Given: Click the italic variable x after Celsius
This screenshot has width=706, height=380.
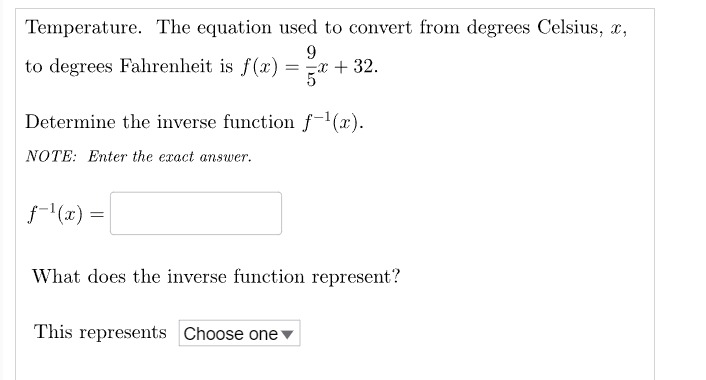Looking at the screenshot, I should (x=616, y=29).
